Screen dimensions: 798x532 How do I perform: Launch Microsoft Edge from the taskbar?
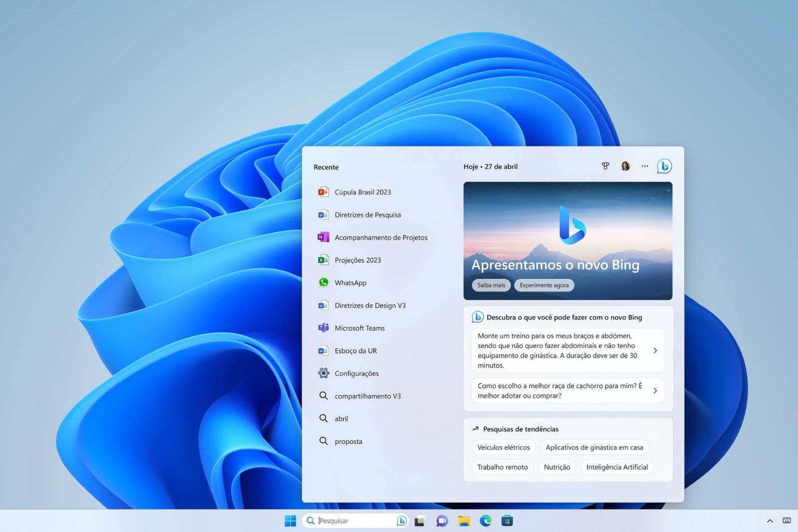(485, 520)
